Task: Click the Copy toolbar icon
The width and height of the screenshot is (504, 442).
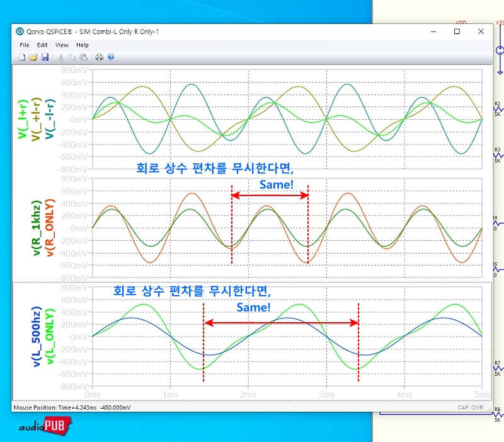Action: point(72,57)
